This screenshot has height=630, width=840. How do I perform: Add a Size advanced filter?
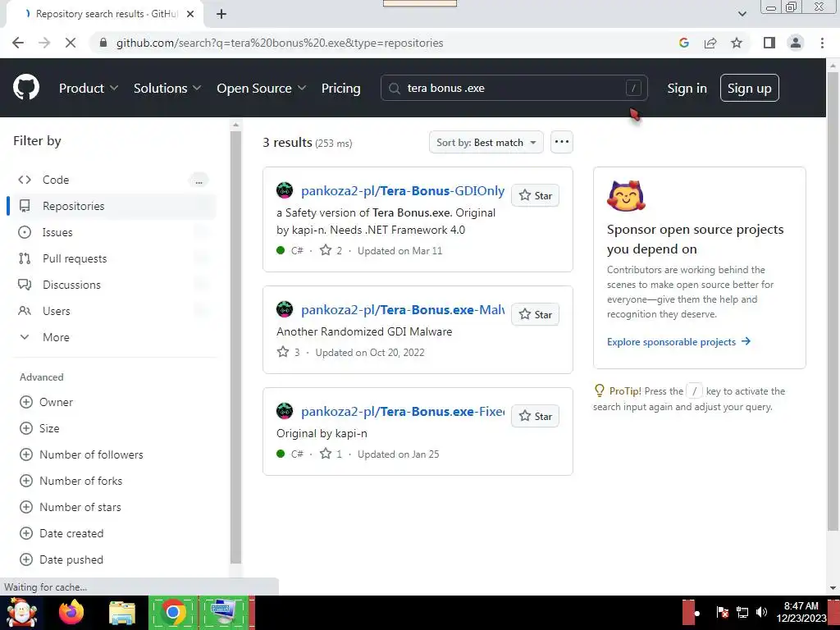point(39,428)
